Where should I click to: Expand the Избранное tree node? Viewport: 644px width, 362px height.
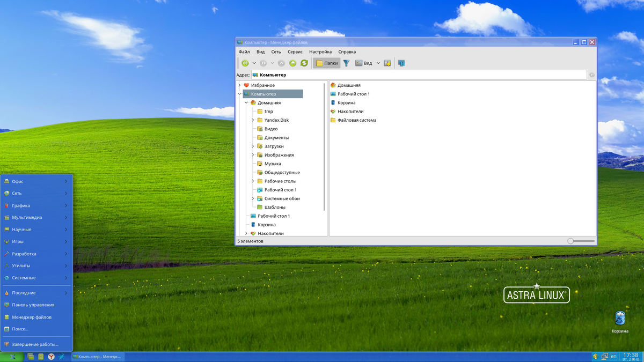tap(239, 85)
